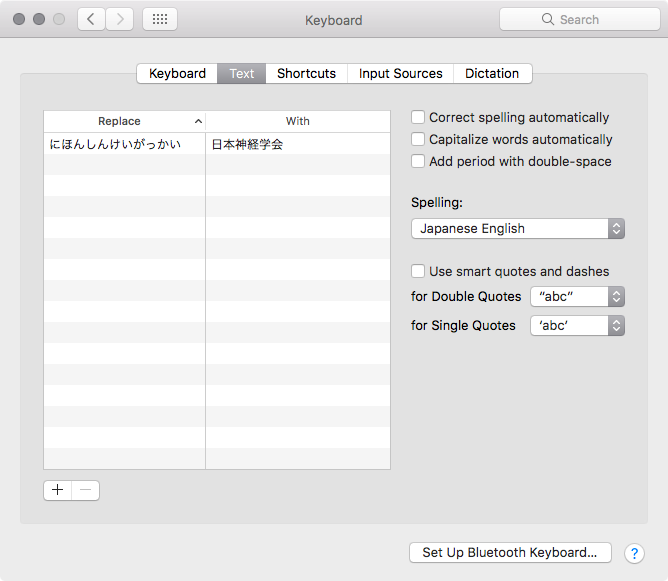This screenshot has height=581, width=668.
Task: Click the magnifying glass search icon
Action: pyautogui.click(x=547, y=19)
